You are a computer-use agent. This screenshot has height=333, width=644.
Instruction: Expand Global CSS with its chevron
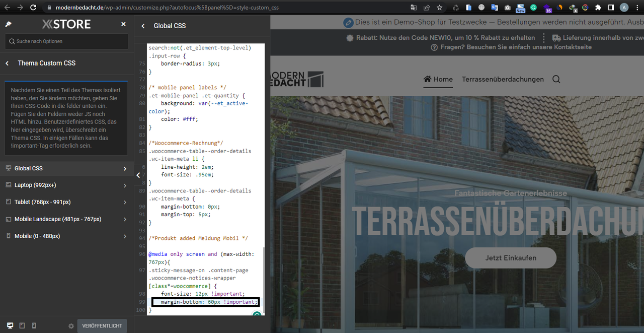125,169
